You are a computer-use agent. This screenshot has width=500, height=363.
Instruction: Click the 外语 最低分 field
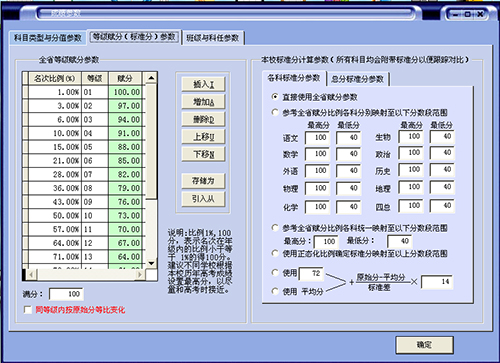348,171
